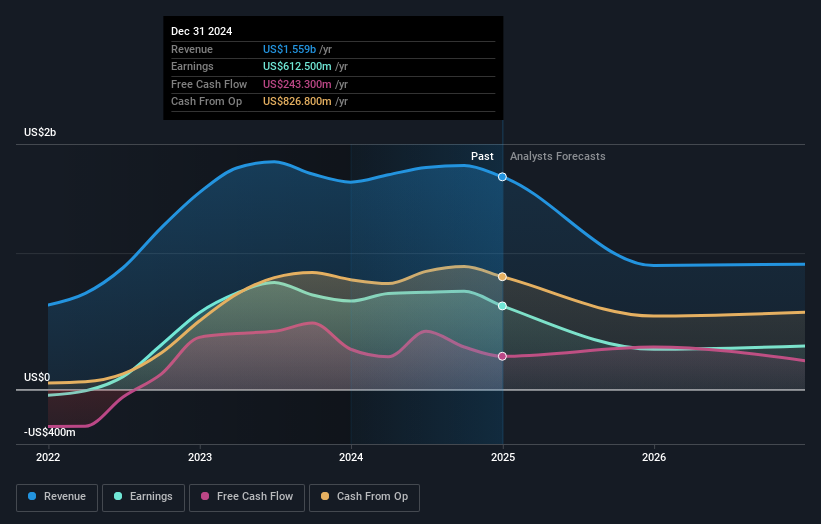This screenshot has width=821, height=524.
Task: Click the 2024 x-axis label
Action: pyautogui.click(x=351, y=457)
